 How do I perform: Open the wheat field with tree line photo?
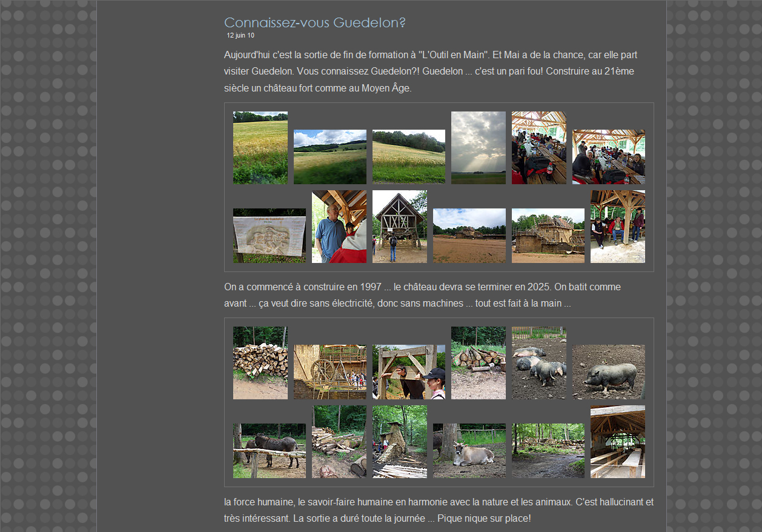[x=408, y=156]
